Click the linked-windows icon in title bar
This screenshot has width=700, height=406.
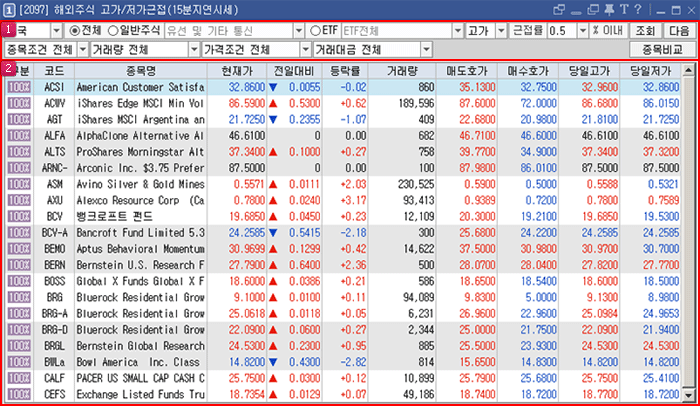pyautogui.click(x=559, y=10)
